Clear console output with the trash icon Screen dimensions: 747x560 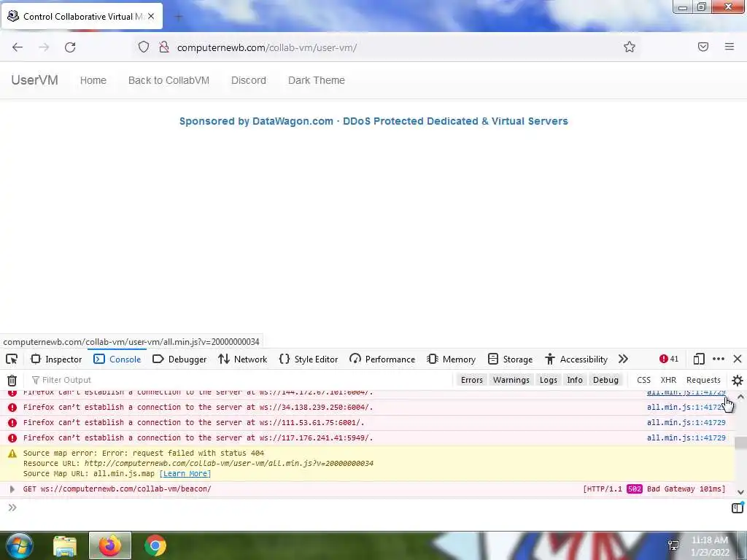point(12,380)
